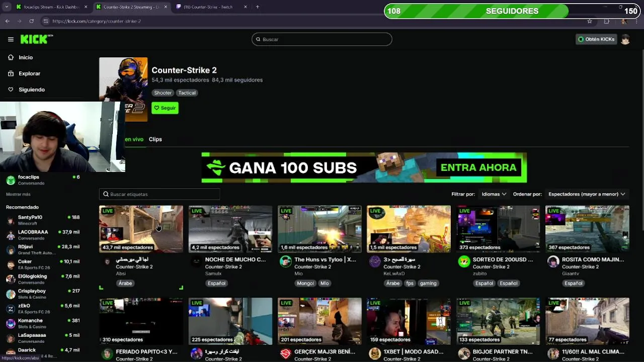Click the Buscar etiquetas tag search field
Image resolution: width=644 pixels, height=362 pixels.
click(x=159, y=194)
